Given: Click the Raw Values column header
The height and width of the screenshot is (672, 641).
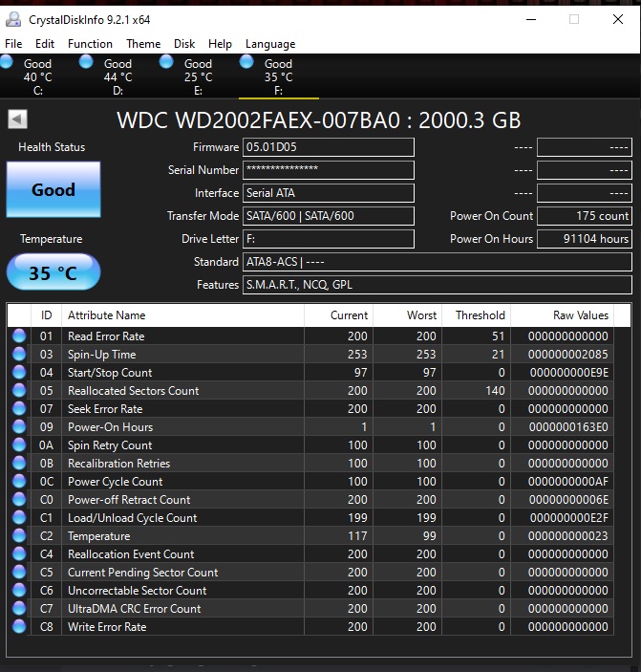Looking at the screenshot, I should click(x=580, y=315).
